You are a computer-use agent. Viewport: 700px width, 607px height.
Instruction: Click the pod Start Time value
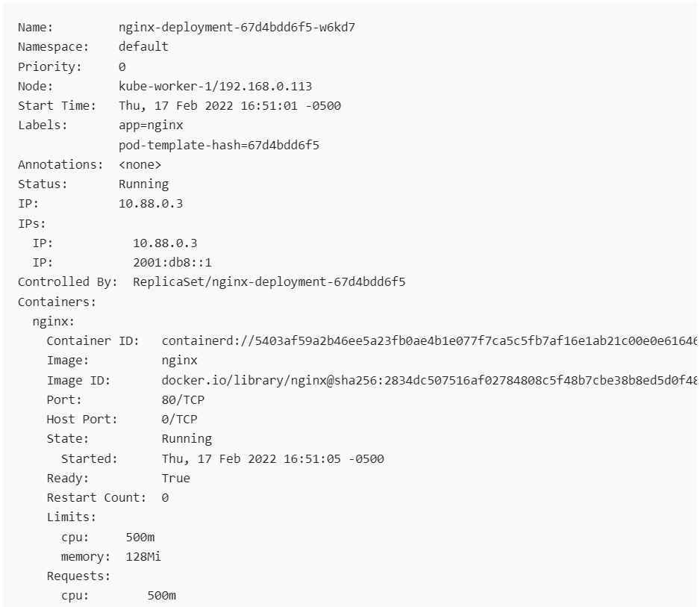(x=229, y=105)
